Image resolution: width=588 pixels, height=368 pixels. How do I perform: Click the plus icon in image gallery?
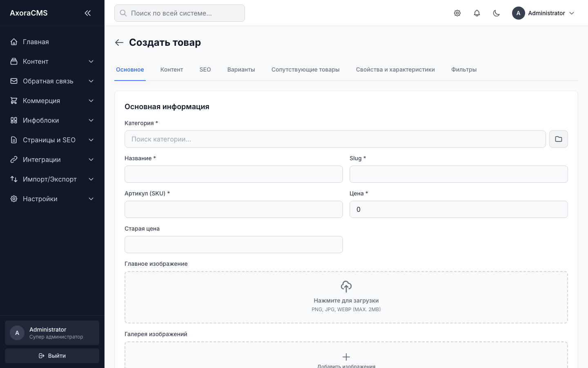click(x=346, y=357)
